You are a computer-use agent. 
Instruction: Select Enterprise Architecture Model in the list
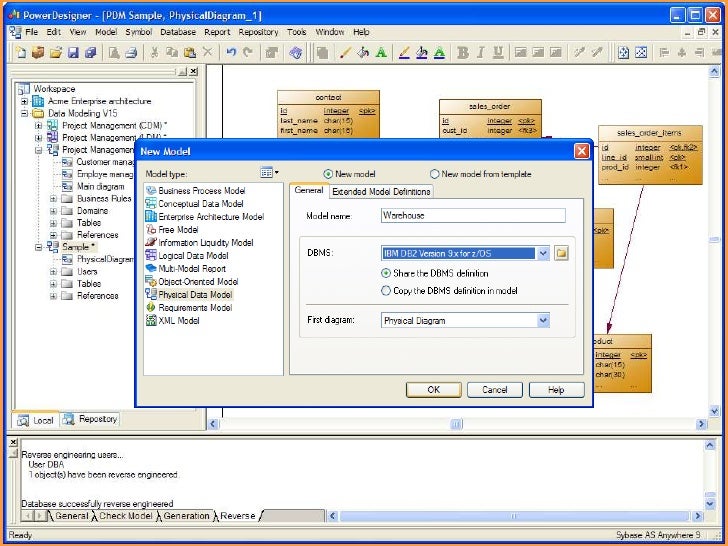click(211, 216)
